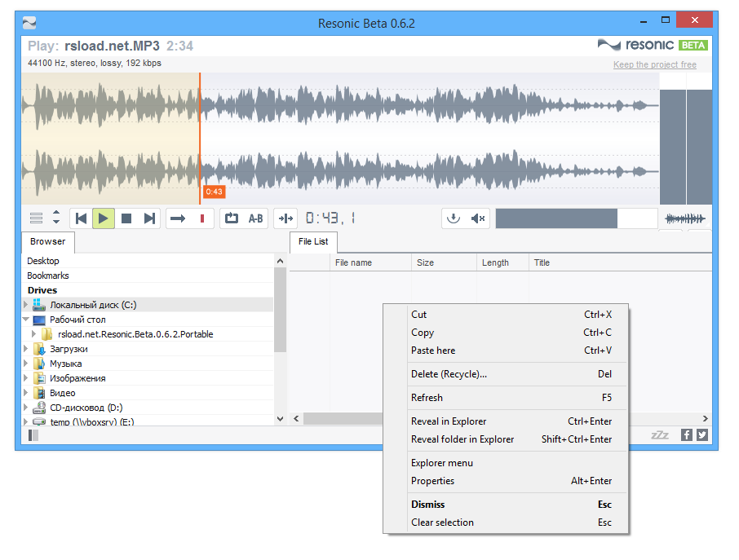Viewport: 739px width, 560px height.
Task: Select Bookmarks in the browser tree
Action: (x=47, y=276)
